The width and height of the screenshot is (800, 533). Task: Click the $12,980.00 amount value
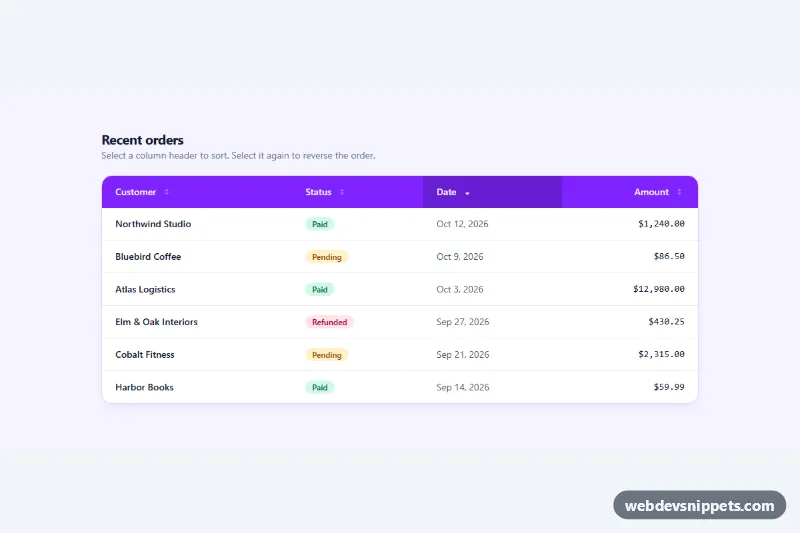tap(659, 289)
